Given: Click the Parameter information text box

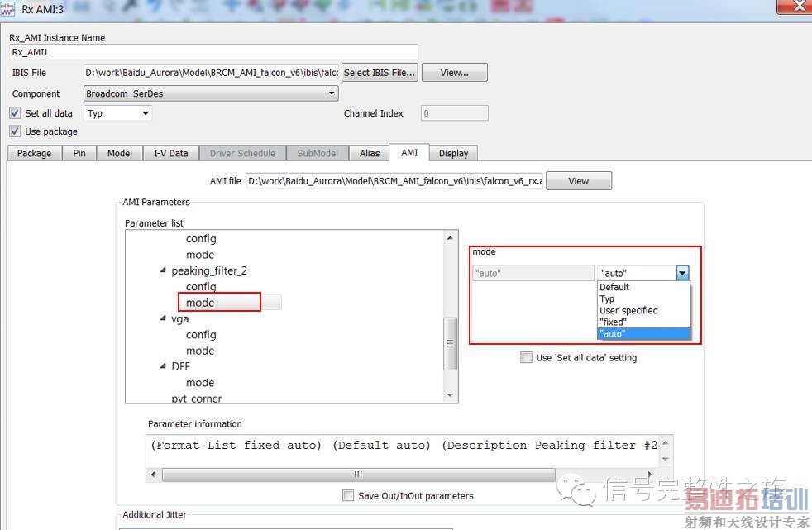Looking at the screenshot, I should click(404, 451).
